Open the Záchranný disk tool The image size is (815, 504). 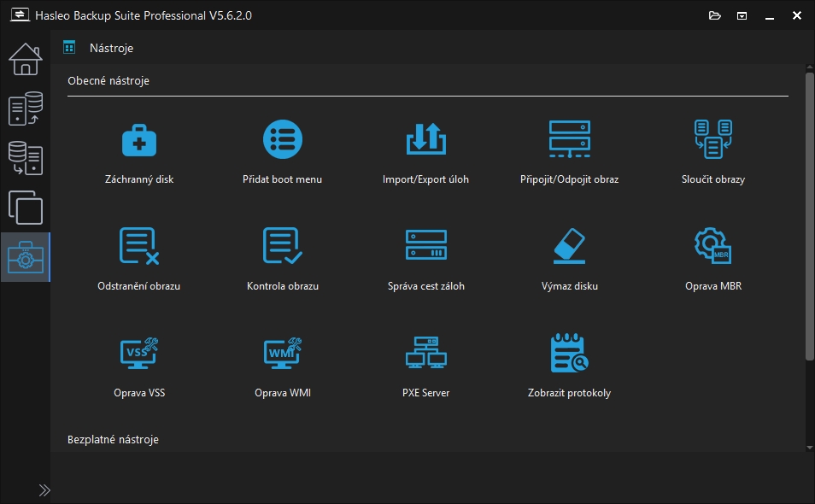point(138,140)
